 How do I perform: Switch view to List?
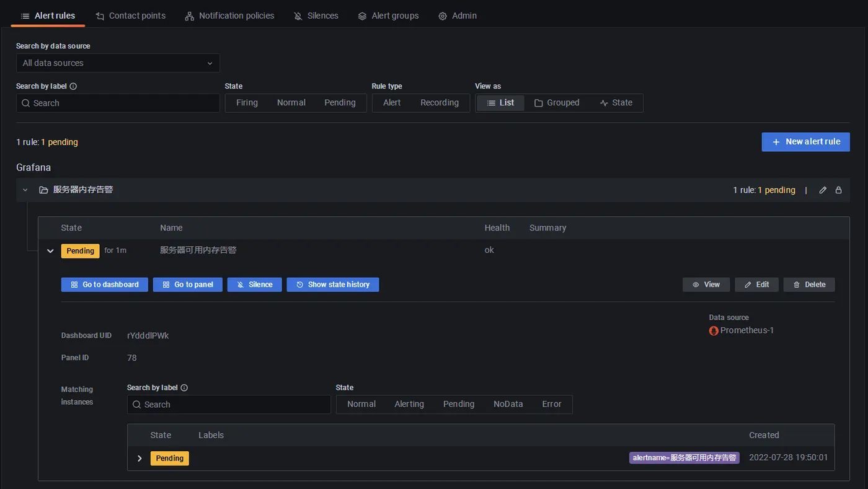coord(500,103)
